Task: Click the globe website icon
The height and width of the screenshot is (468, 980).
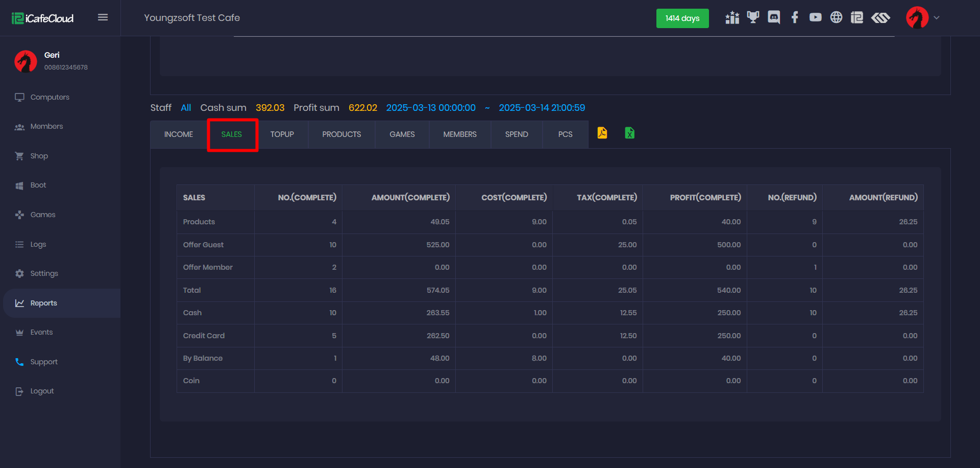Action: (836, 17)
